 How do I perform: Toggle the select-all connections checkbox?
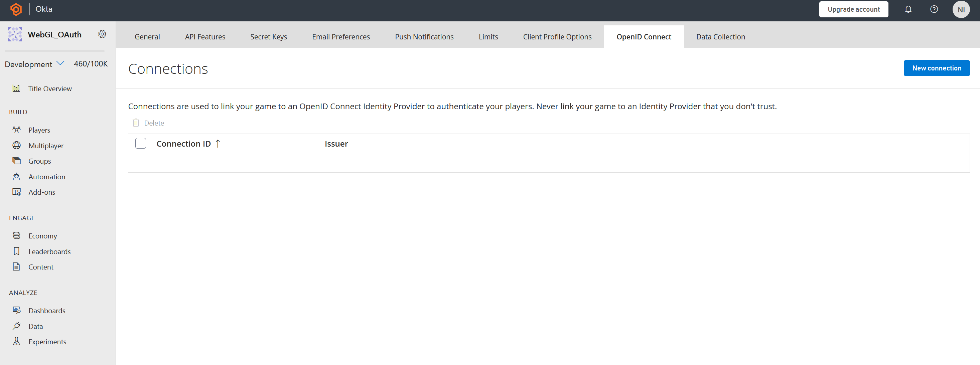tap(141, 143)
